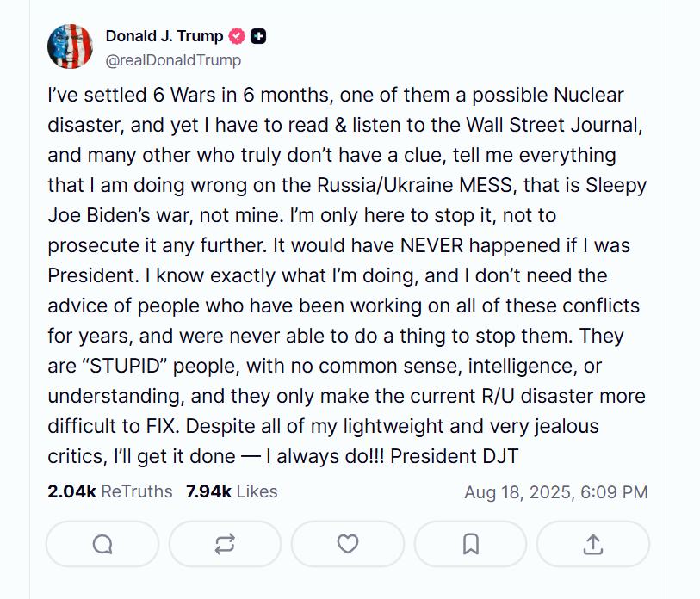Open the flag-themed profile avatar
The image size is (700, 599).
70,46
